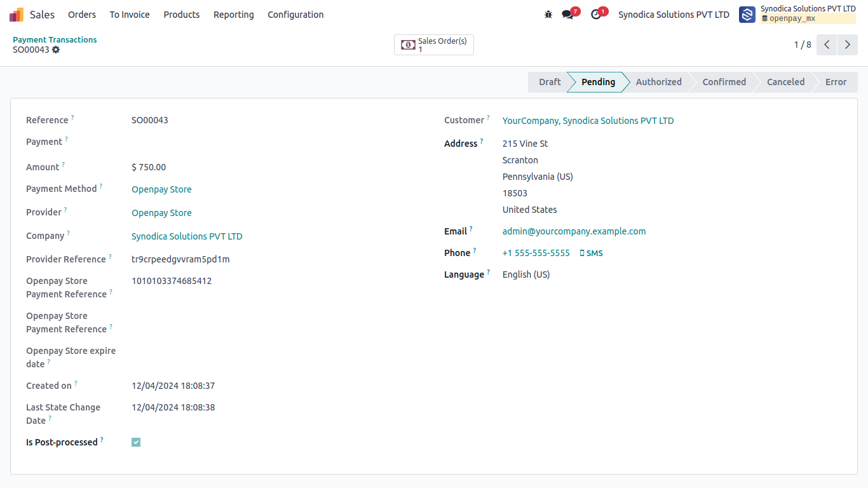The image size is (868, 488).
Task: Expand the Reporting menu
Action: point(233,14)
